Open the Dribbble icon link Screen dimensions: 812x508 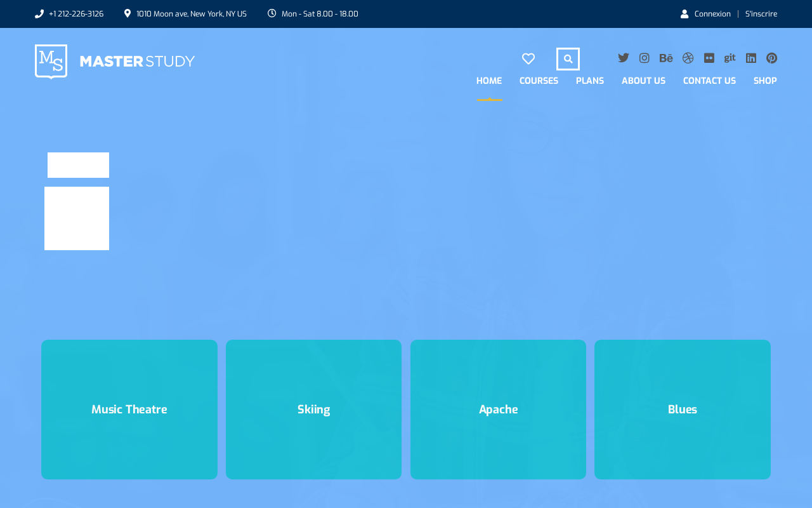[x=688, y=58]
